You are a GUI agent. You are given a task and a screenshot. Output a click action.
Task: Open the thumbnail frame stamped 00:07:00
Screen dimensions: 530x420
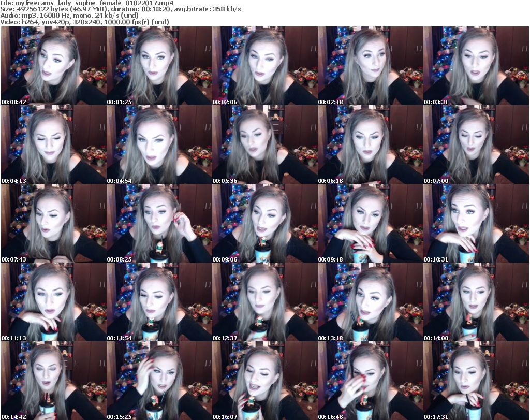pos(476,144)
